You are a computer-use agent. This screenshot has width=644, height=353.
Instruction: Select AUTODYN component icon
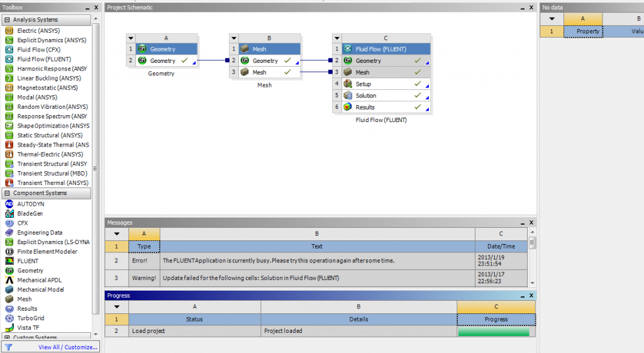[x=9, y=204]
